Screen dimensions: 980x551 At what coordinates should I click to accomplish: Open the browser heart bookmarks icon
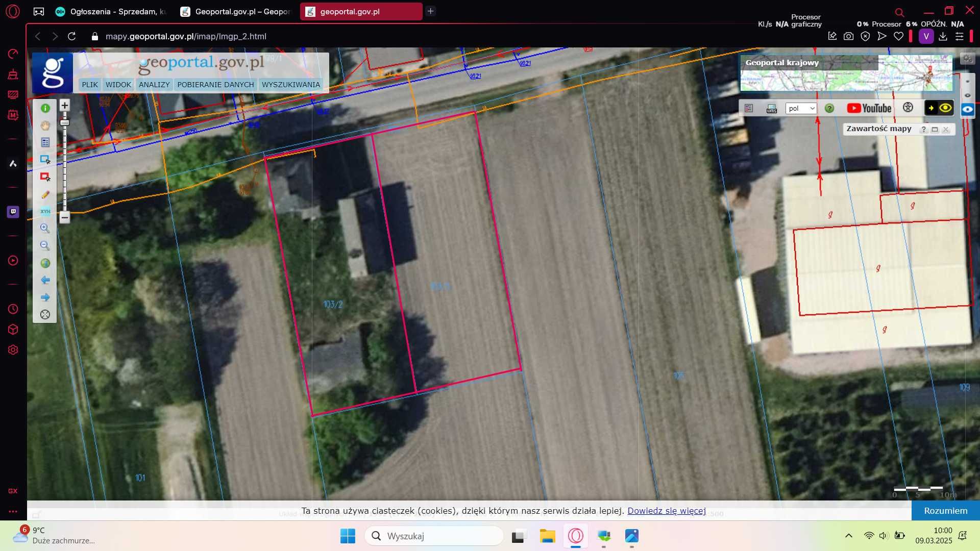coord(898,36)
